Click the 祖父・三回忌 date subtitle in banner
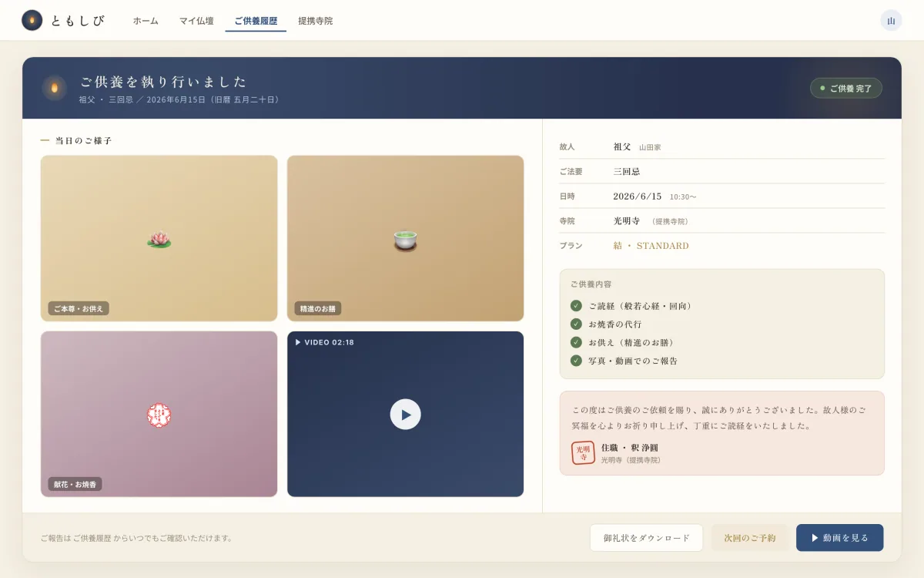Screen dimensions: 924x578 point(181,99)
